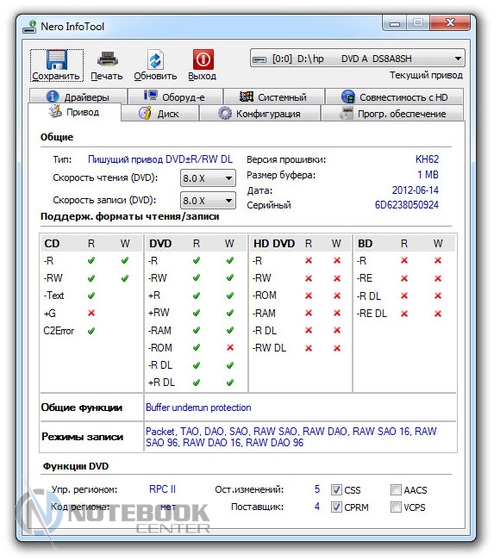Viewport: 500px width, 560px height.
Task: Open the Скорость записи (DVD) dropdown
Action: pos(208,200)
